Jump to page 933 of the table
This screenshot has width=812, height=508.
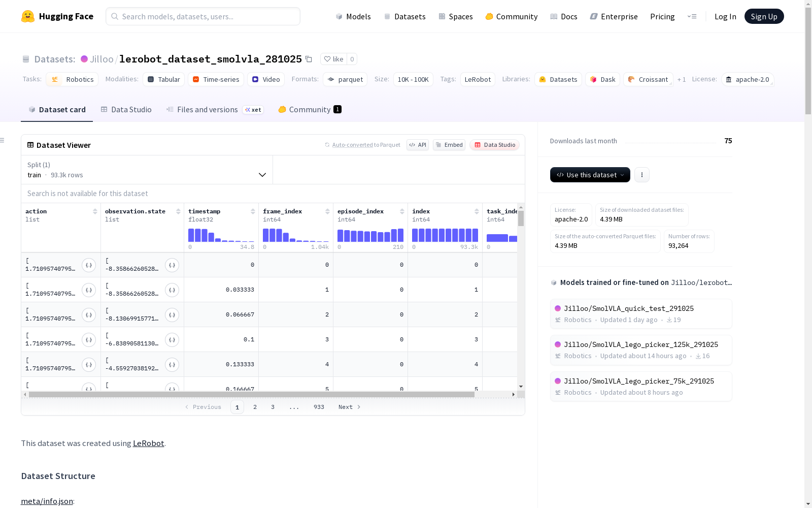319,407
